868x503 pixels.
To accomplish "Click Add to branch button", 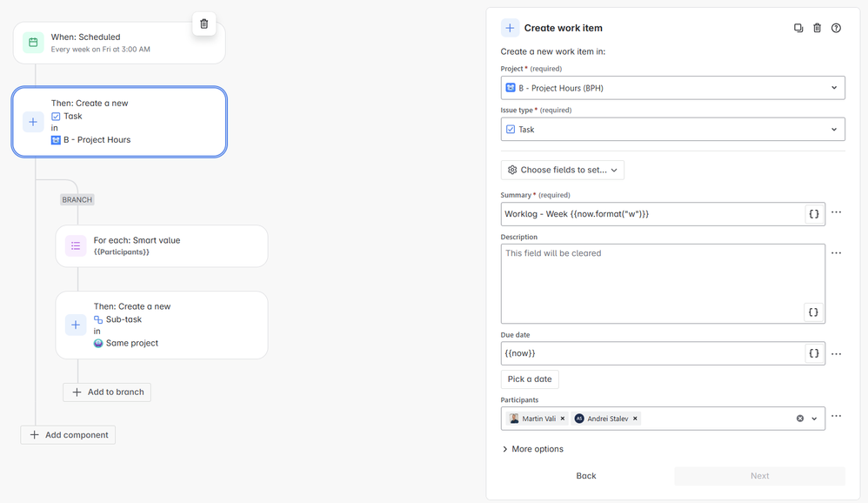I will 107,392.
